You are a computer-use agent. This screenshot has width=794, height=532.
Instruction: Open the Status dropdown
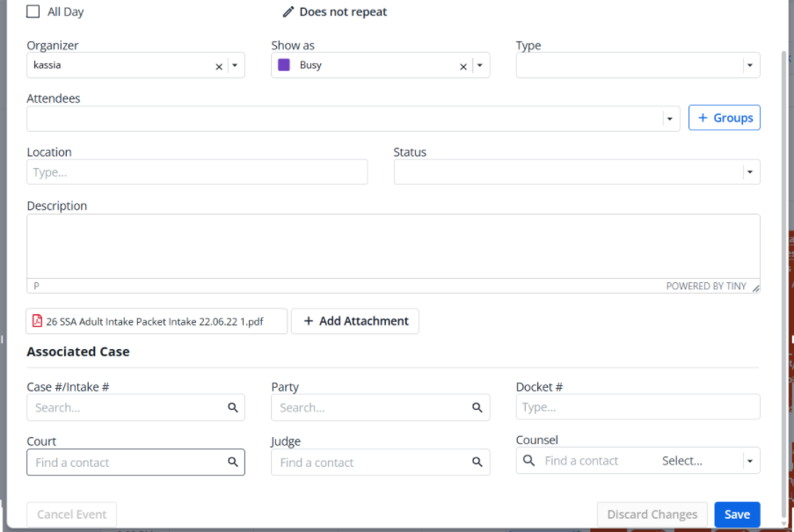[x=749, y=171]
